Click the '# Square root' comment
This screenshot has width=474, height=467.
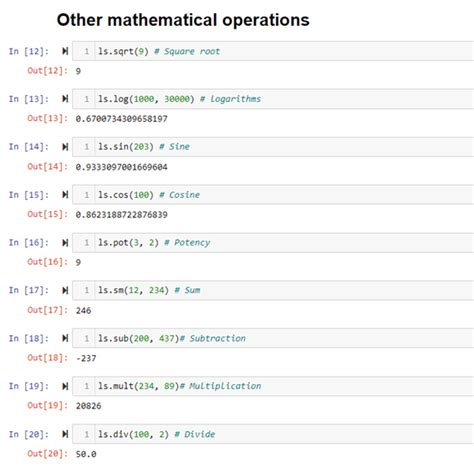pyautogui.click(x=187, y=51)
